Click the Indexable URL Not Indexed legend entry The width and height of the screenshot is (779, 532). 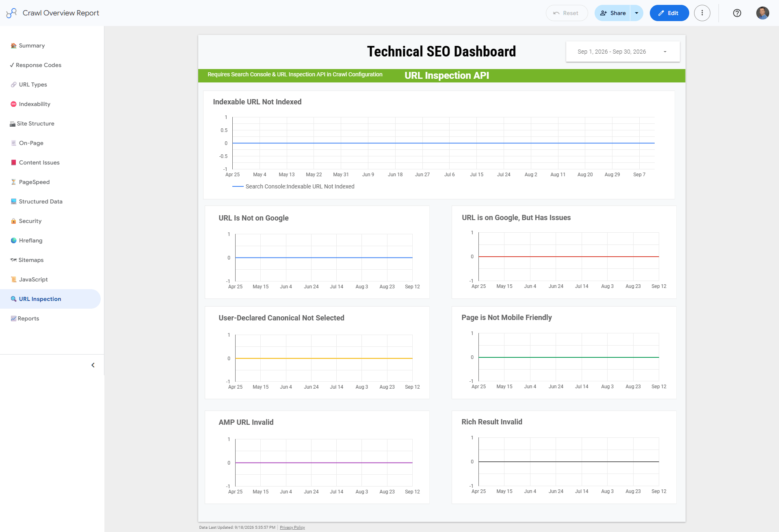point(293,186)
